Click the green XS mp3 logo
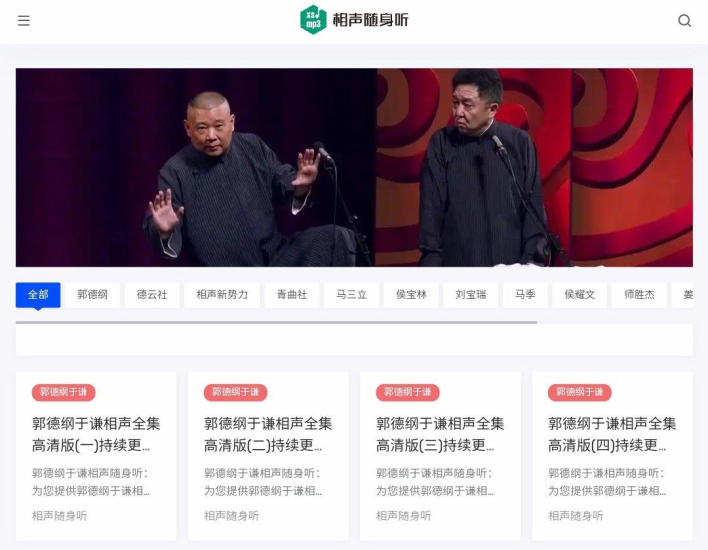 pyautogui.click(x=313, y=20)
